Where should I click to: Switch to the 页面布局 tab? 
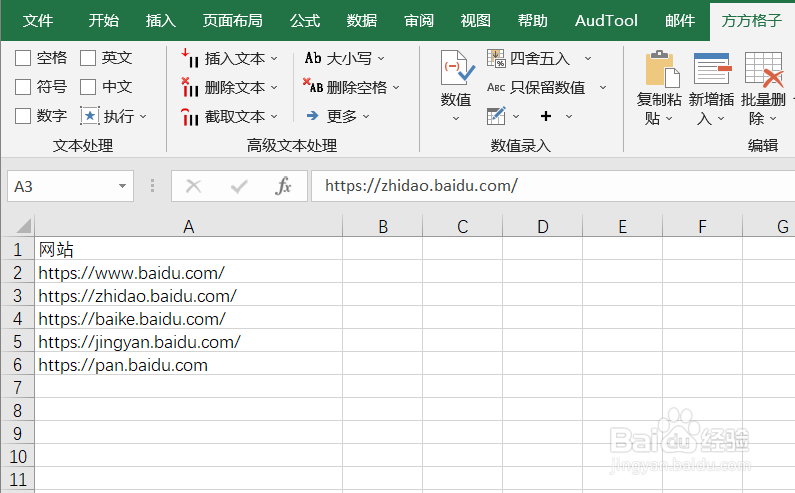click(233, 21)
